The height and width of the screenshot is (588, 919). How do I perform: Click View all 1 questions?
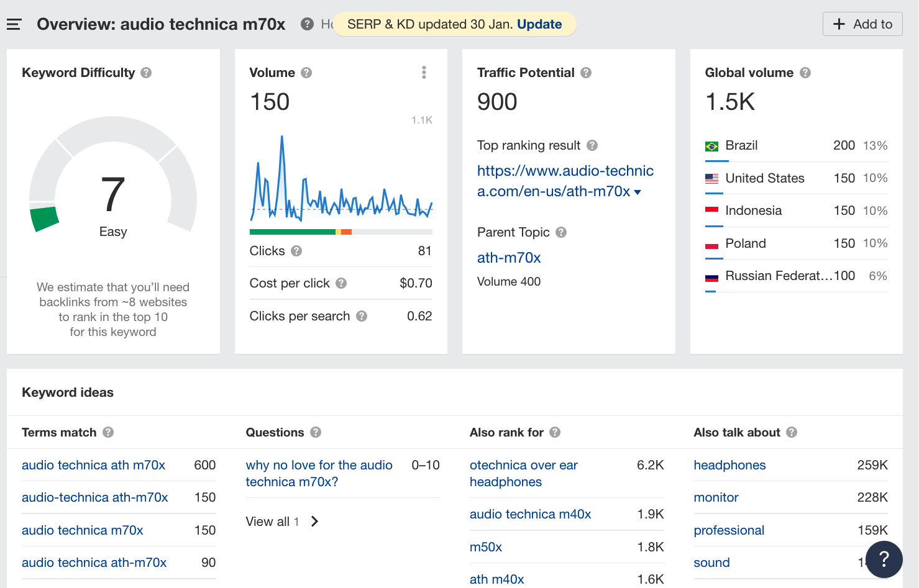click(x=282, y=522)
